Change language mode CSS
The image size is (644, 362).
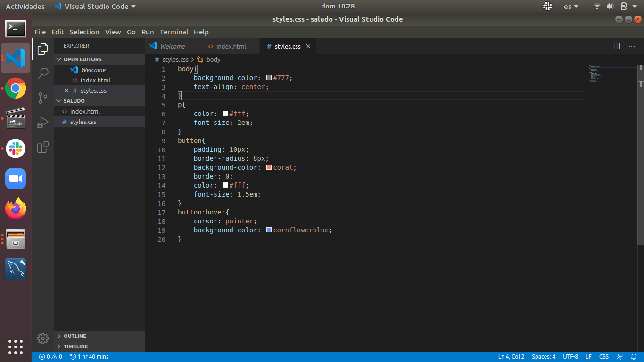(x=604, y=357)
